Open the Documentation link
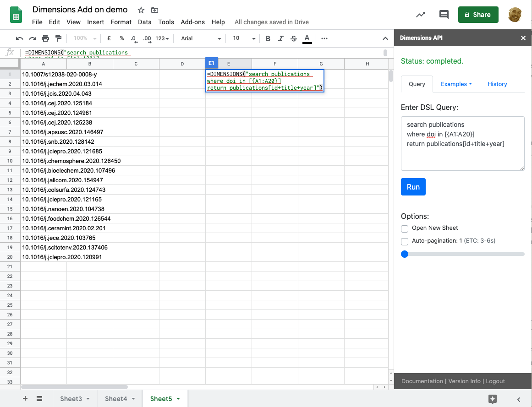The width and height of the screenshot is (532, 407). 422,381
